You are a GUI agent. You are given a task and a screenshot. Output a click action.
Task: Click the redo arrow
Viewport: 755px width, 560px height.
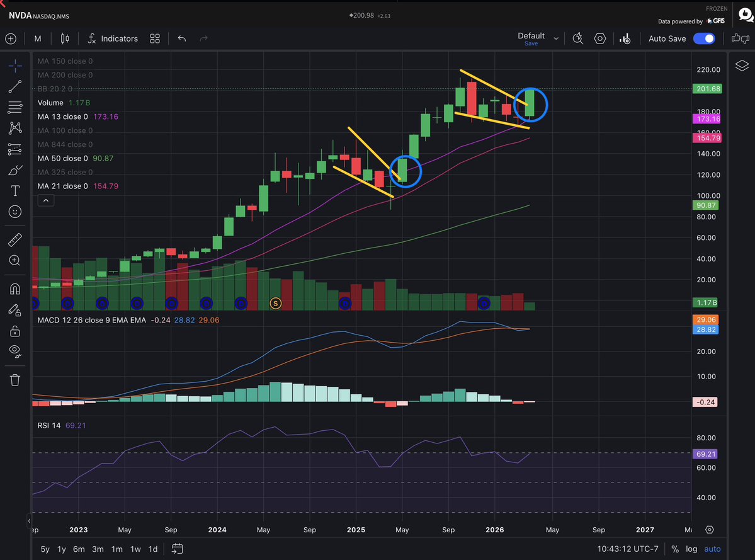[203, 38]
